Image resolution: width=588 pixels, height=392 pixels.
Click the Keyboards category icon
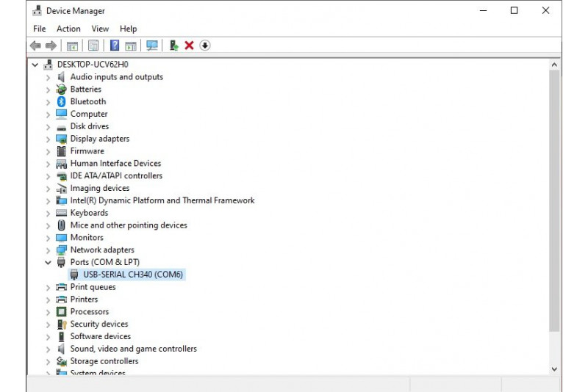click(x=61, y=213)
